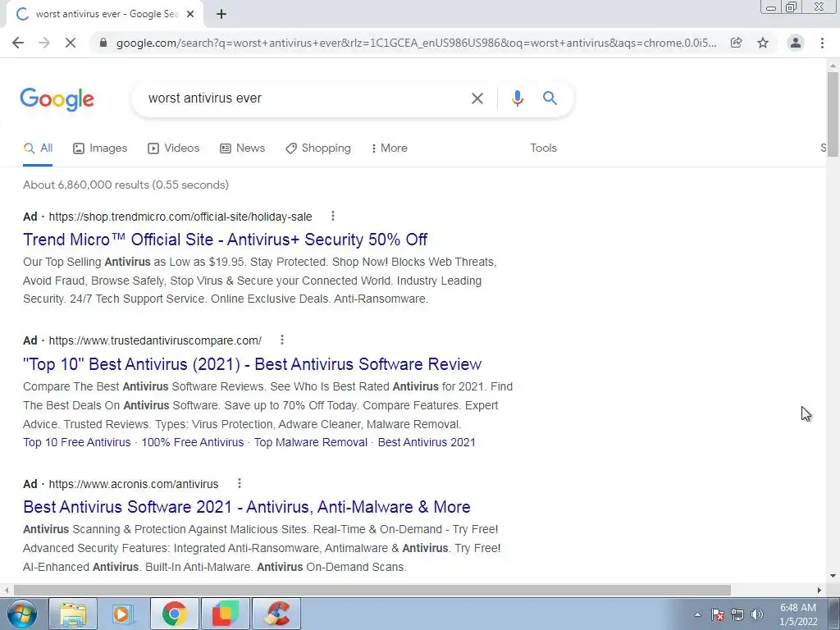Viewport: 840px width, 630px height.
Task: Follow Best Antivirus 2021 sitelink
Action: (x=427, y=442)
